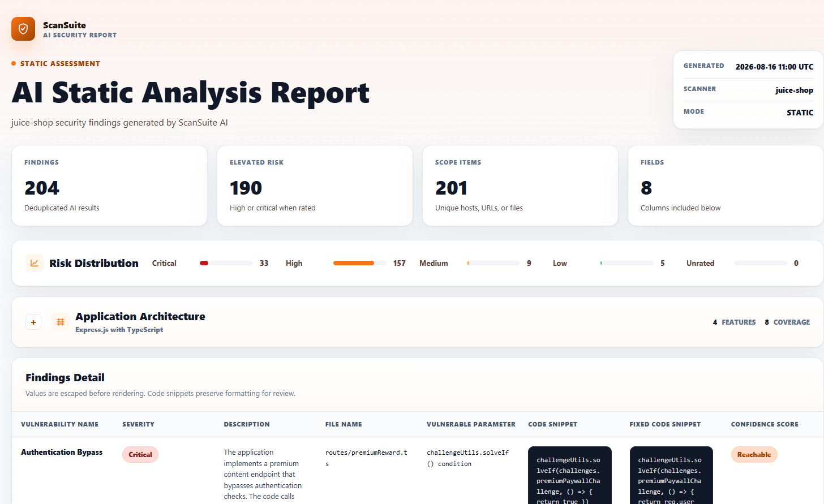Click the Fixed Code Snippet block for Authentication Bypass
The image size is (824, 504).
671,475
